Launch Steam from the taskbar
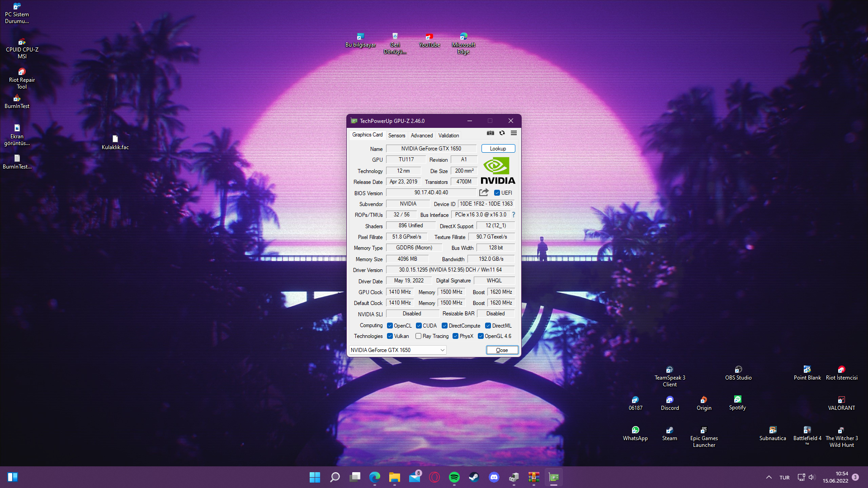This screenshot has width=868, height=488. point(474,477)
